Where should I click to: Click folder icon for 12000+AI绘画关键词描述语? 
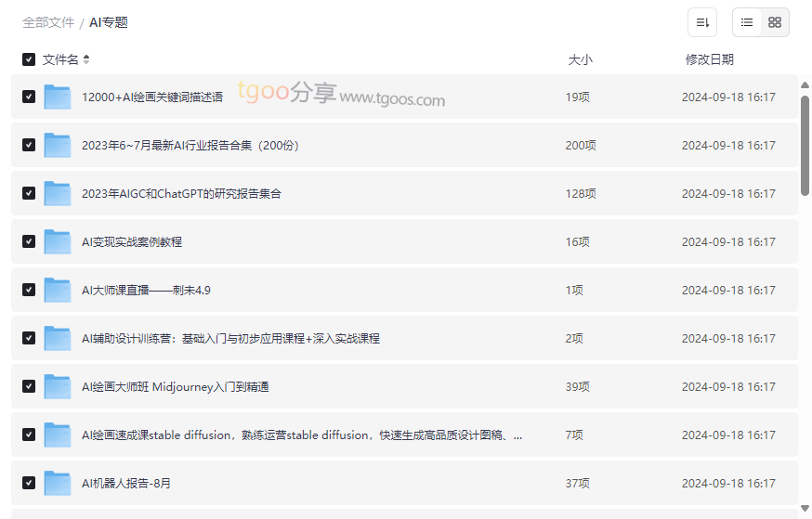[x=58, y=97]
